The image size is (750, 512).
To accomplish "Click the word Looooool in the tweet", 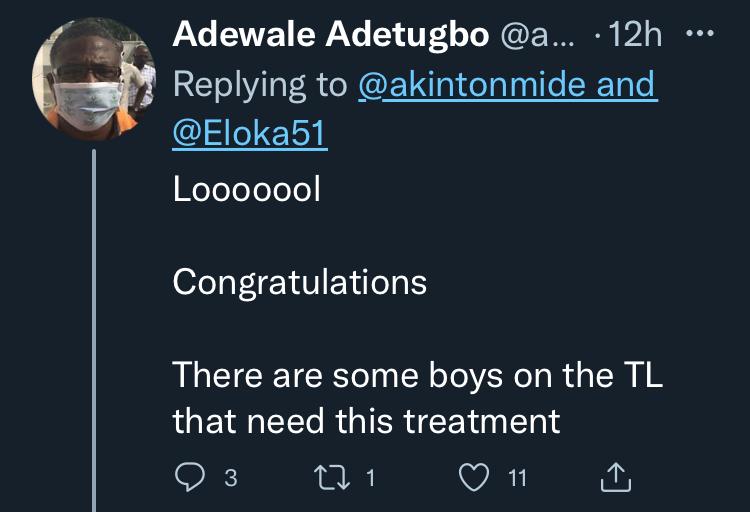I will (x=247, y=191).
